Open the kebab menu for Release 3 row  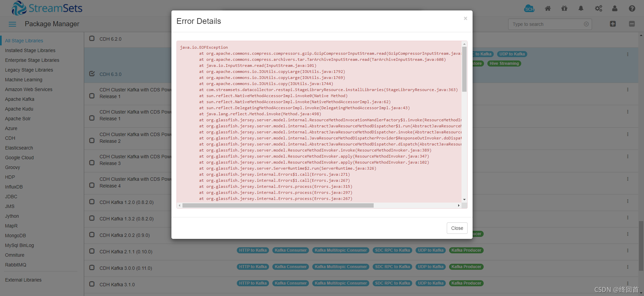(628, 157)
